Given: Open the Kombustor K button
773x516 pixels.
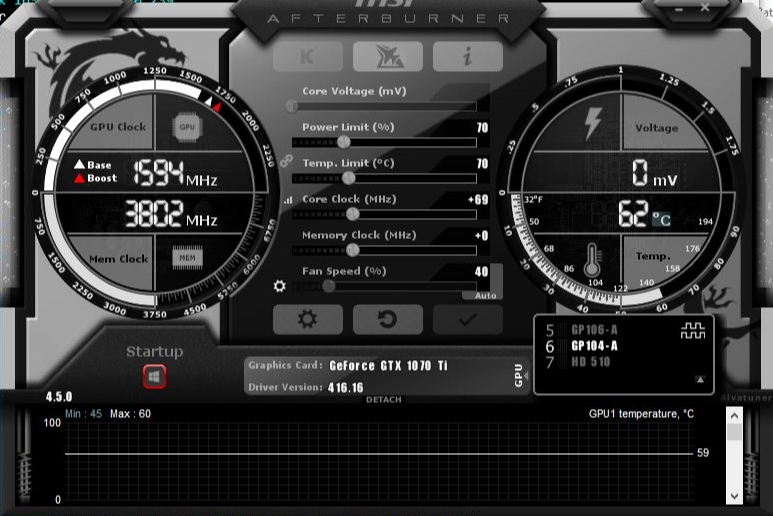Looking at the screenshot, I should coord(308,57).
